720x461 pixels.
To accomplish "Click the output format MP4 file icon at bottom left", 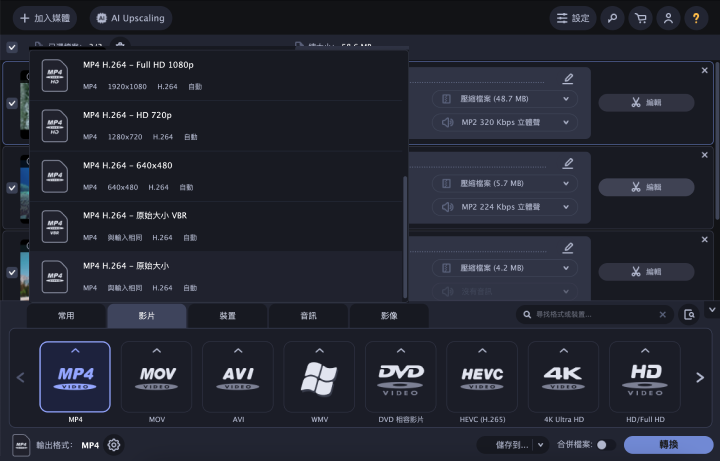I will pos(21,445).
